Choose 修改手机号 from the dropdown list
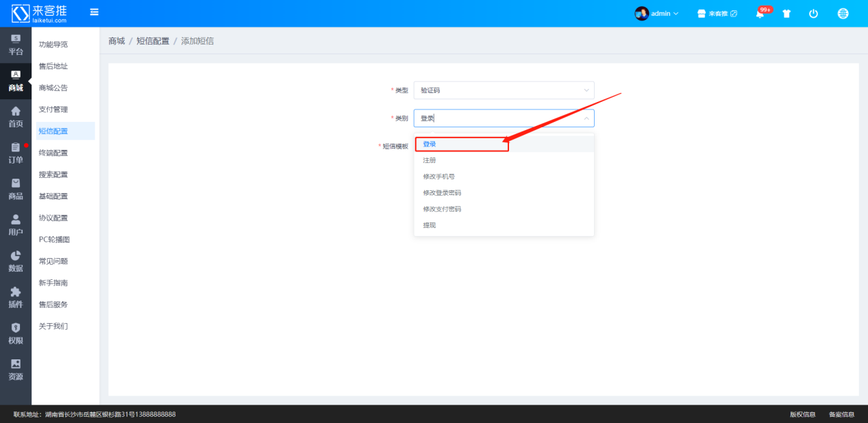The image size is (868, 423). click(504, 177)
